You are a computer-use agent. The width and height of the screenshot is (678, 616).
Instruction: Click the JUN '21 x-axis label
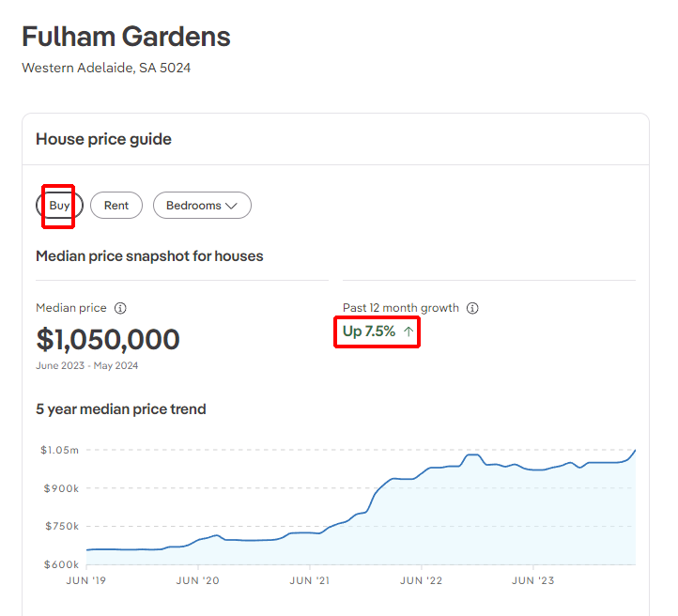coord(310,580)
